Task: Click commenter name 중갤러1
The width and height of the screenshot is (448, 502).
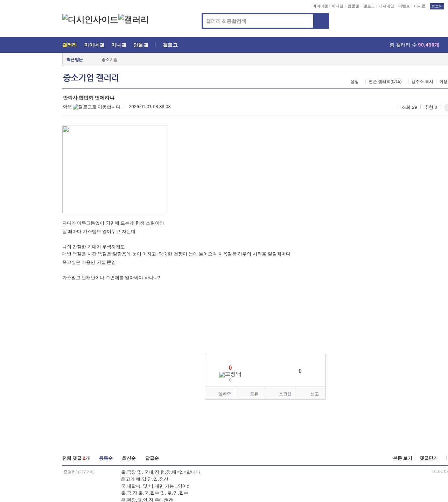Action: tap(71, 472)
